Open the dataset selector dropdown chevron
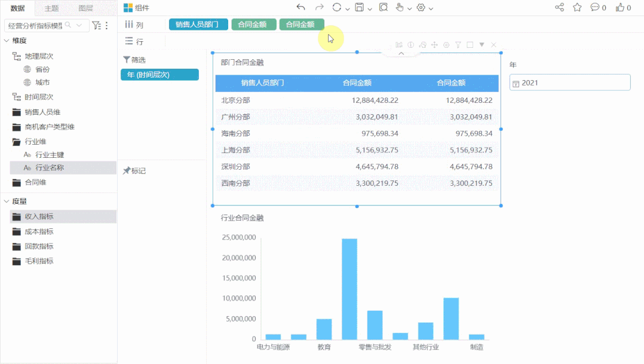The image size is (644, 364). click(x=79, y=26)
